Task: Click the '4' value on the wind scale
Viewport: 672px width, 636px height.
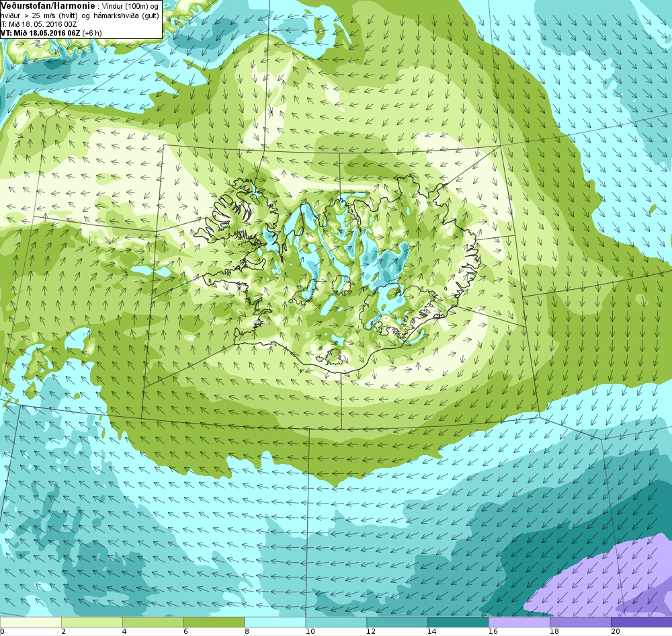Action: pyautogui.click(x=124, y=631)
